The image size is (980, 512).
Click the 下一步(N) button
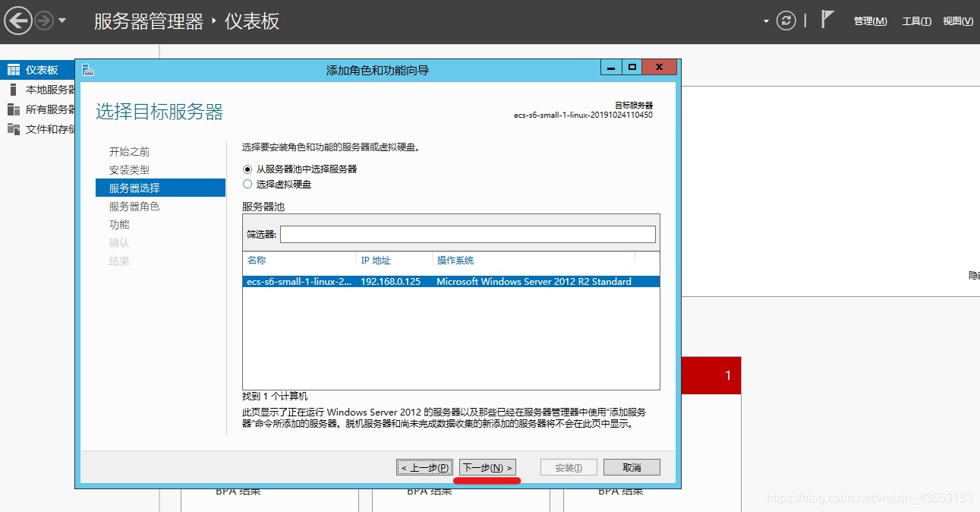coord(486,466)
